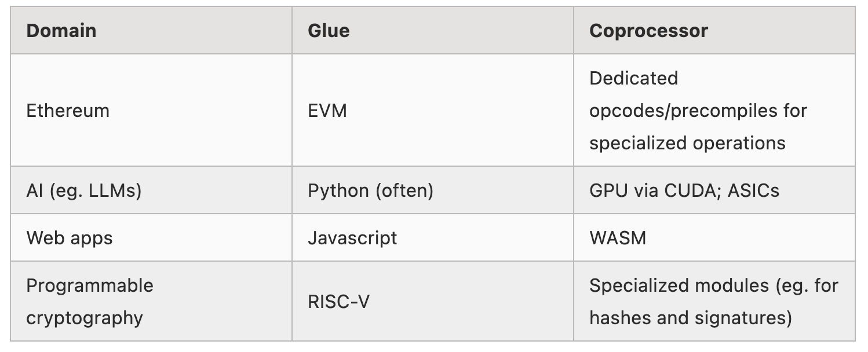Click the Glue column header

(329, 31)
